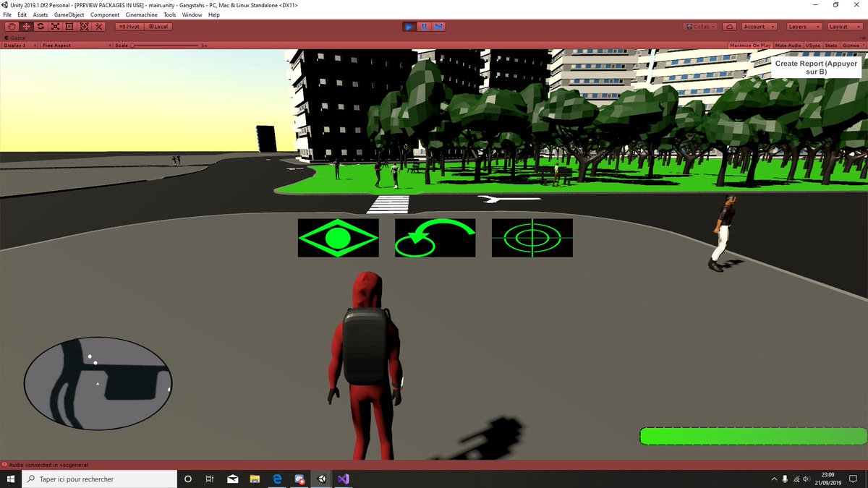Viewport: 868px width, 488px height.
Task: Select the combined Transform tool
Action: pyautogui.click(x=84, y=27)
